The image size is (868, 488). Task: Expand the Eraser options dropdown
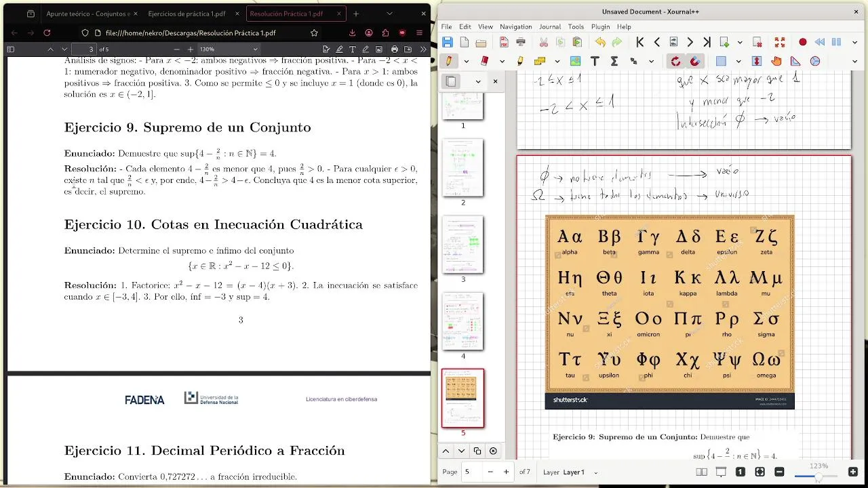click(x=502, y=61)
